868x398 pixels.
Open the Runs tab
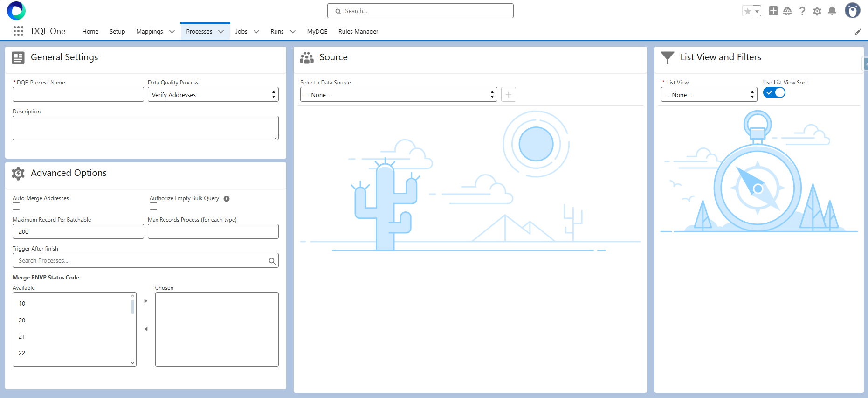(x=277, y=32)
